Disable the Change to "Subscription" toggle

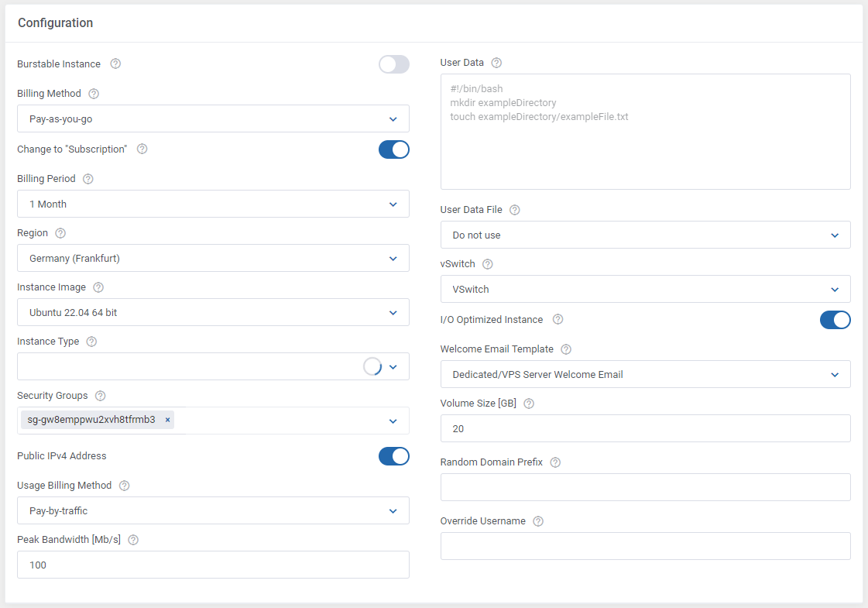point(393,149)
